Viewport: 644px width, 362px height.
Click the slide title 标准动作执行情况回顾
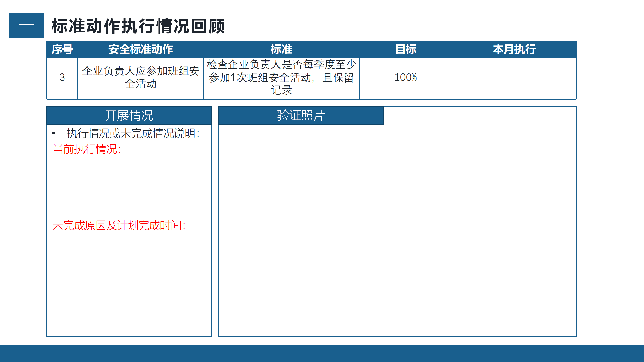138,26
